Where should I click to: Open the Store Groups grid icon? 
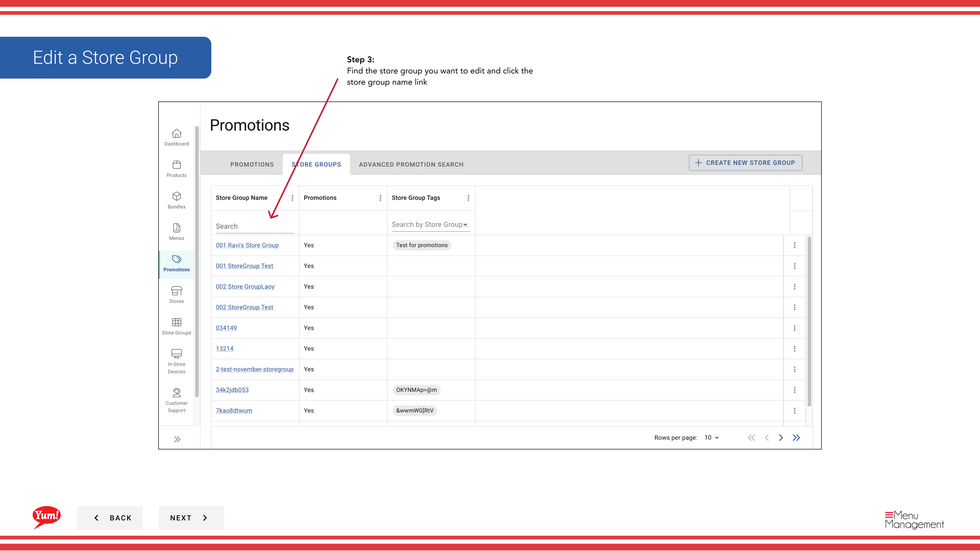177,322
